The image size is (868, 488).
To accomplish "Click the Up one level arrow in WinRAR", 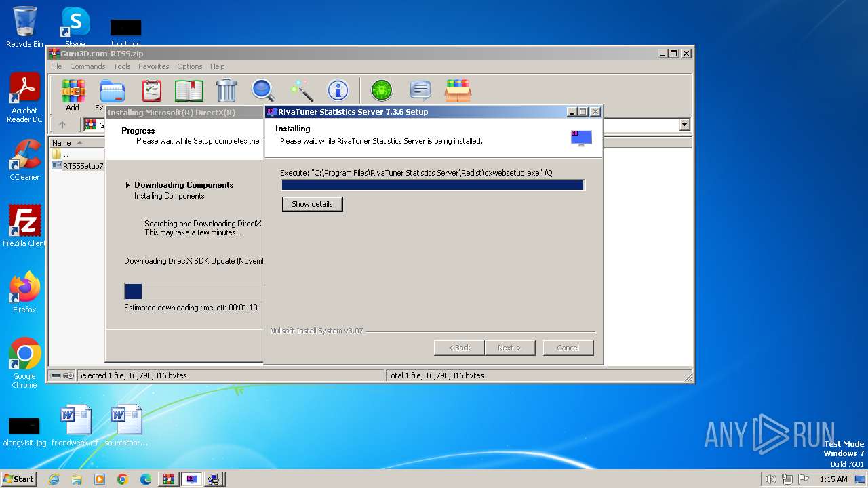I will [62, 125].
